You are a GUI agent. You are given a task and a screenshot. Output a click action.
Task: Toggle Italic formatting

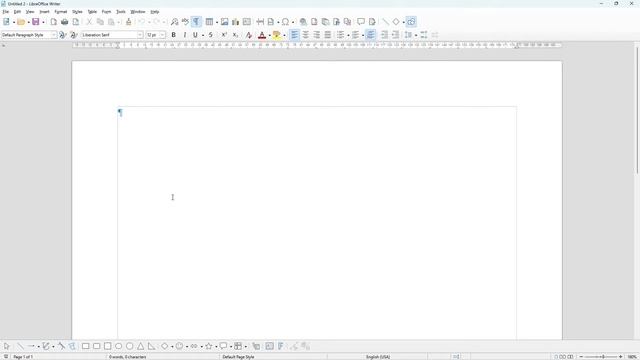coord(184,35)
